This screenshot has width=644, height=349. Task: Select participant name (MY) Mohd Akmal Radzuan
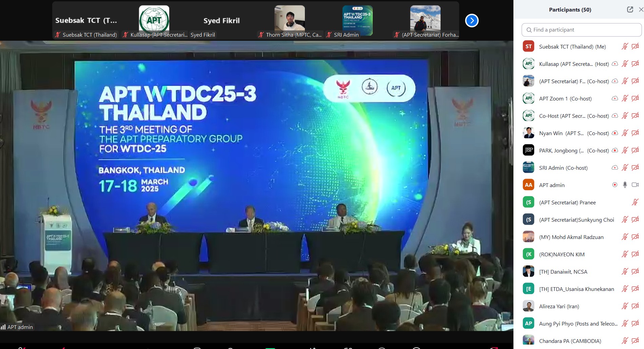(x=571, y=237)
